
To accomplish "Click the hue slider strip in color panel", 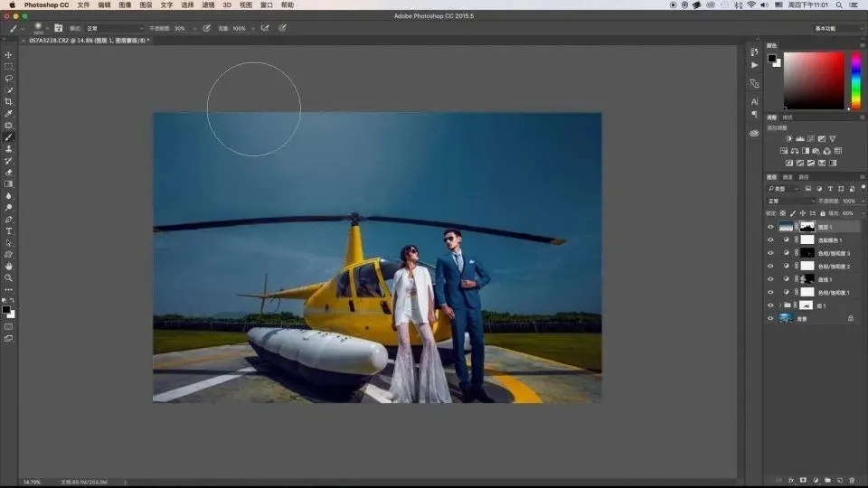I will coord(855,81).
